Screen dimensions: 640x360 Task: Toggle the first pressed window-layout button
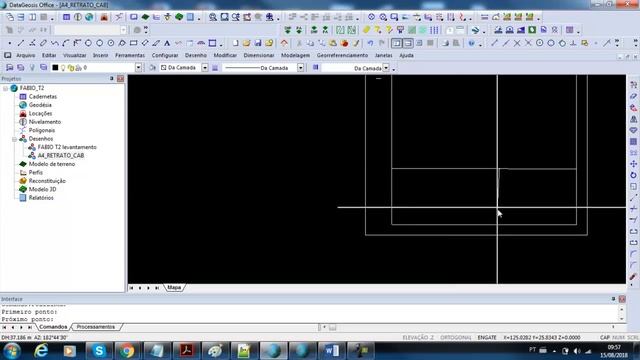396,43
